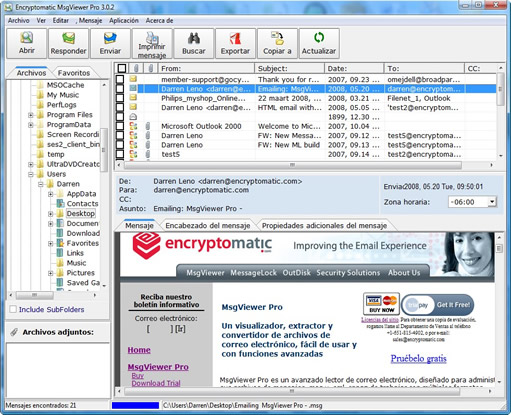Click the attachment clip of Microsoft Outlook 2000 row
This screenshot has height=415, width=511.
pyautogui.click(x=148, y=126)
